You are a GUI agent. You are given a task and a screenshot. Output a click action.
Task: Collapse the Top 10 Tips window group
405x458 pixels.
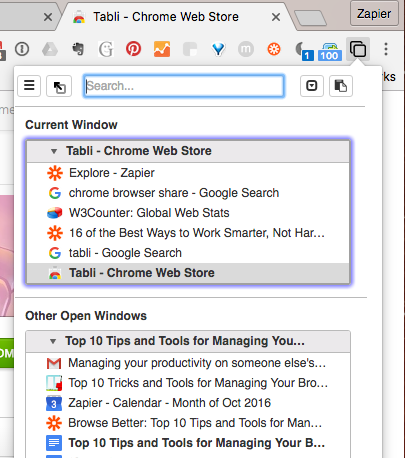[53, 341]
